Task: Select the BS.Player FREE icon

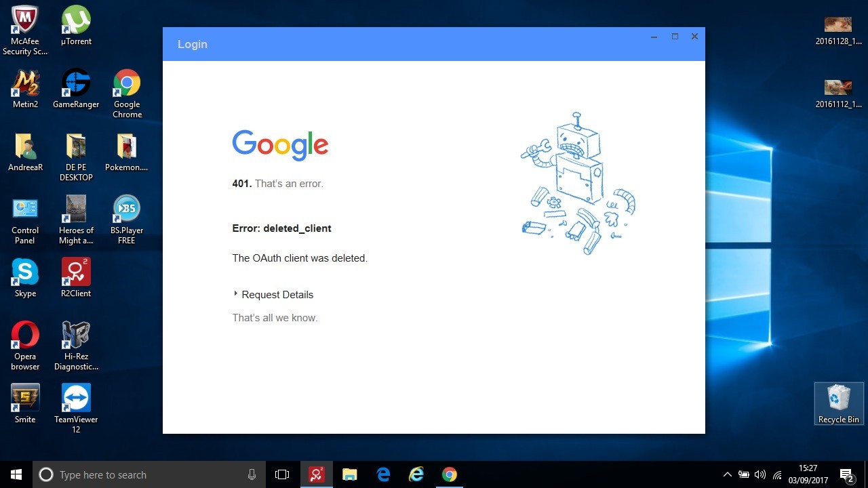Action: [127, 210]
